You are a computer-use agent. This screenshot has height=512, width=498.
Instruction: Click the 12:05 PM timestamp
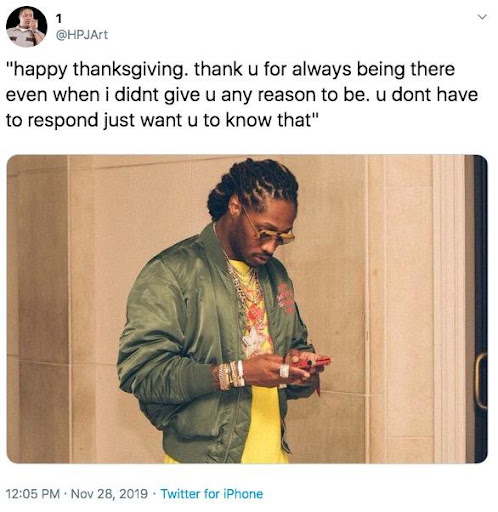pos(33,494)
